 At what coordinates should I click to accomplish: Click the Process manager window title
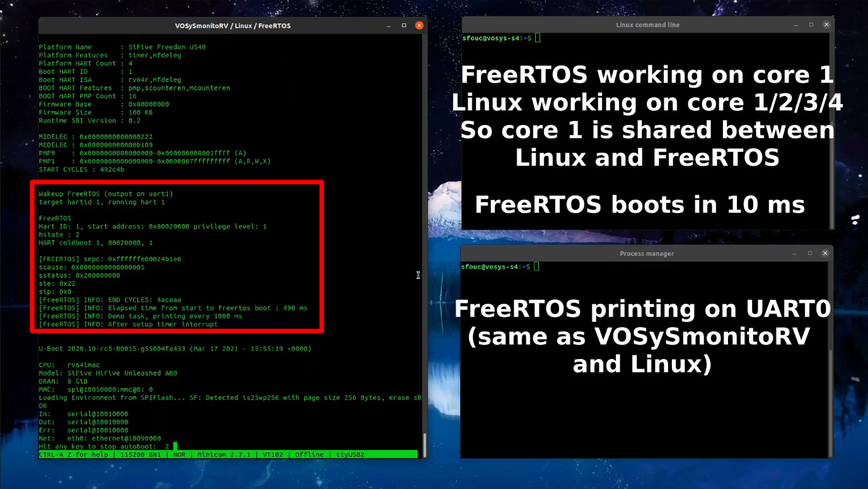click(647, 253)
